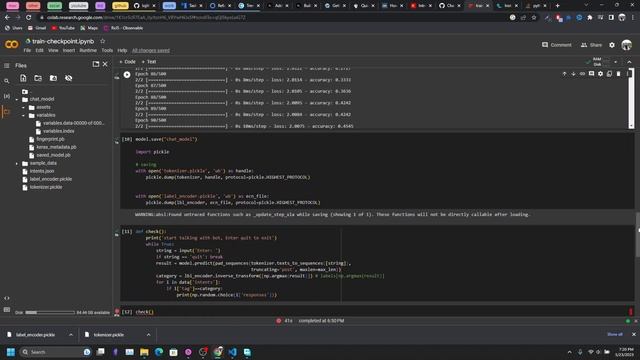Screen dimensions: 640x360
Task: Show all downloads
Action: coord(615,334)
